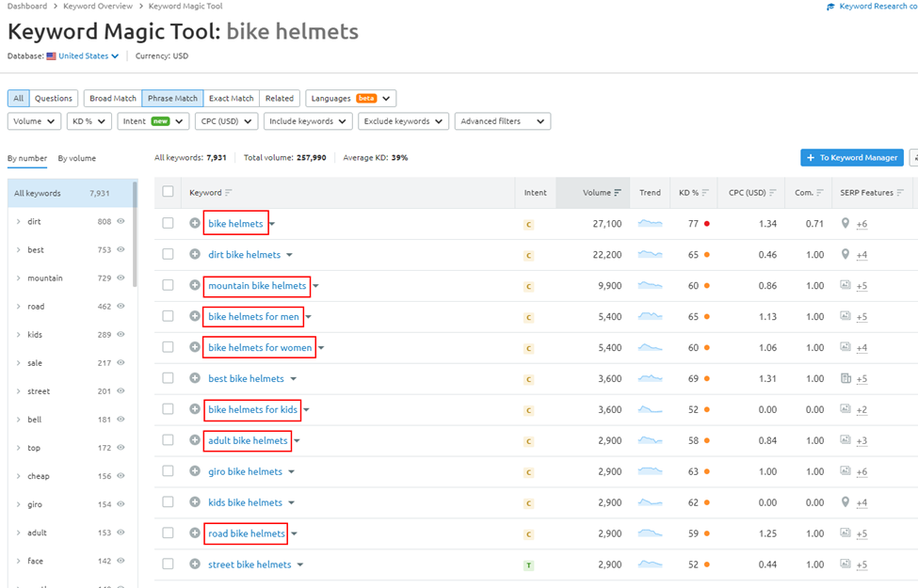Add 'bike helmets for kids' plus icon
The width and height of the screenshot is (918, 588).
click(195, 409)
